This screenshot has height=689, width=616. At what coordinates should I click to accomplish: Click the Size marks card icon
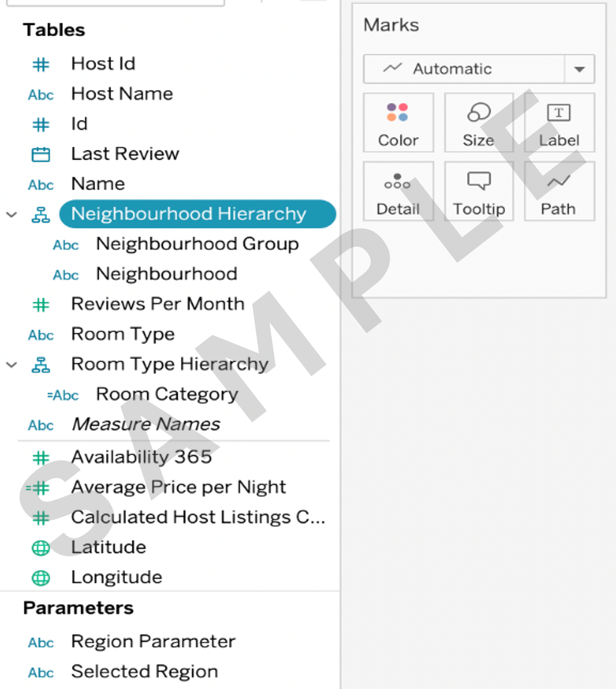pos(479,113)
